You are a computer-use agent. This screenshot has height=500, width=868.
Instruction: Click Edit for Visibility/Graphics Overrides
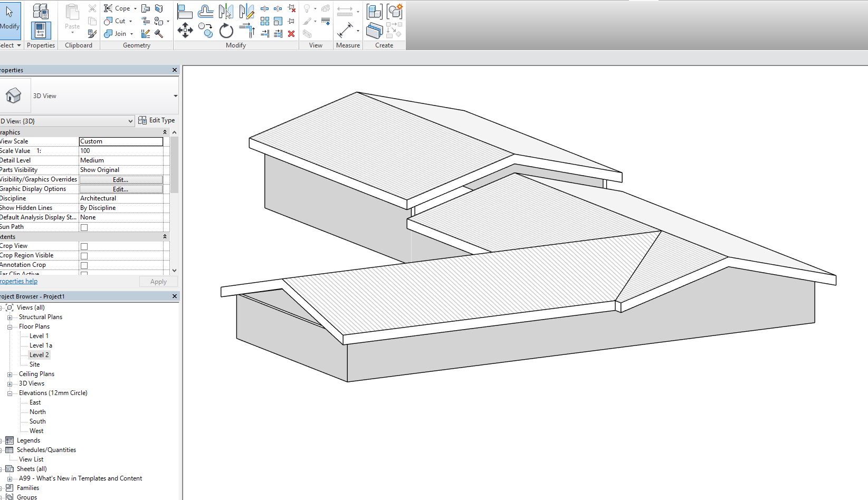point(121,180)
